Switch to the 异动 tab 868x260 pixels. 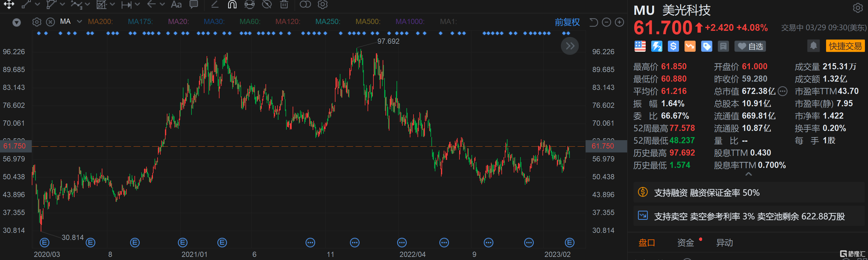(x=724, y=243)
